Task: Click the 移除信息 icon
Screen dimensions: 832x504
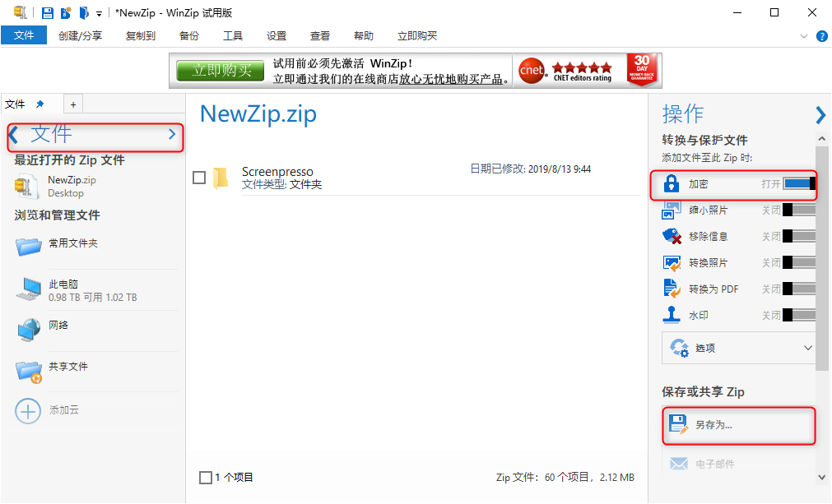Action: coord(672,236)
